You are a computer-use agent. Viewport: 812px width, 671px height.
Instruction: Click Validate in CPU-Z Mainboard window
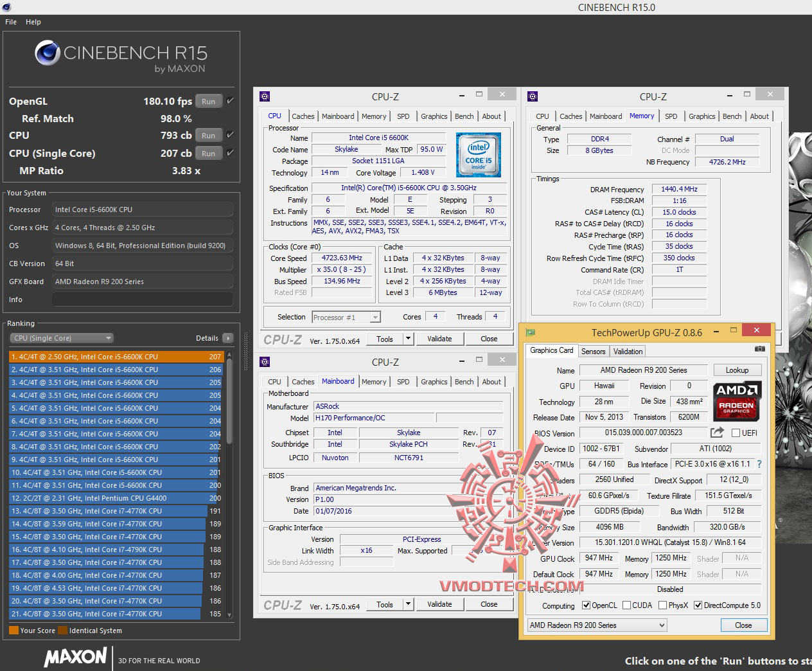coord(439,604)
